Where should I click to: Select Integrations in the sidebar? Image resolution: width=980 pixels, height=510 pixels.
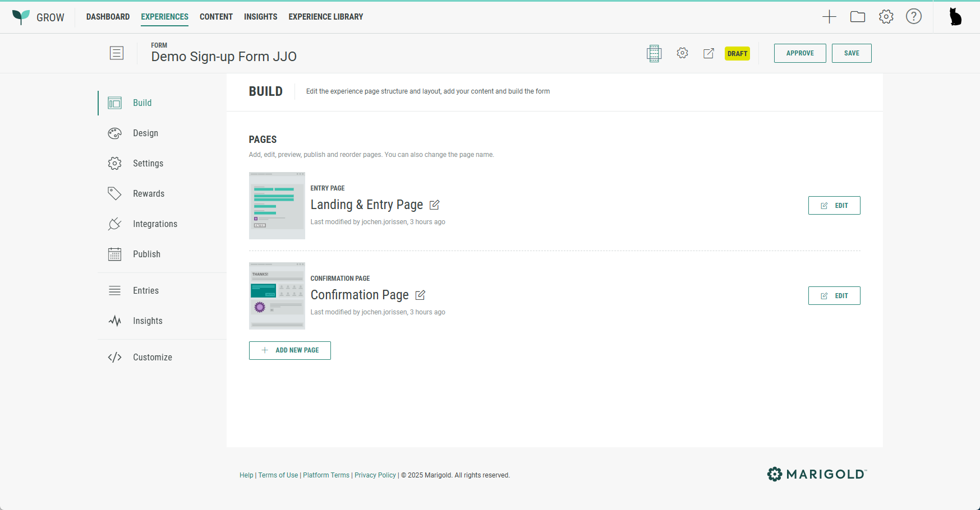155,224
